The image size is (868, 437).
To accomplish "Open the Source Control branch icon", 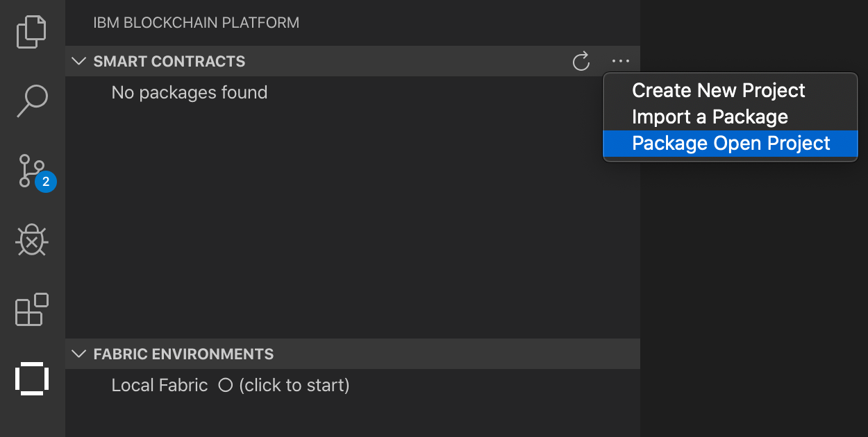I will 32,171.
